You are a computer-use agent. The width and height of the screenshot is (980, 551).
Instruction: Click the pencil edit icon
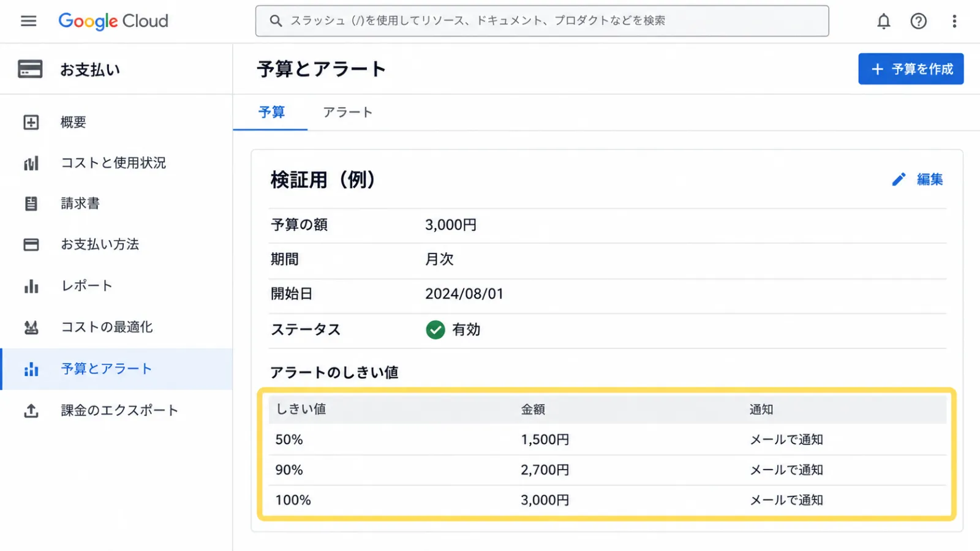[x=899, y=179]
